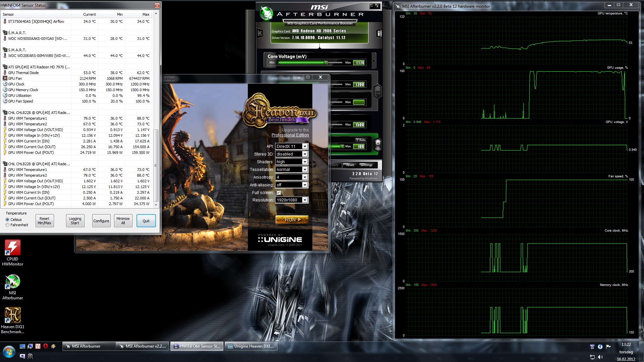Image resolution: width=644 pixels, height=362 pixels.
Task: Click the Action Center flag tray icon
Action: point(608,347)
